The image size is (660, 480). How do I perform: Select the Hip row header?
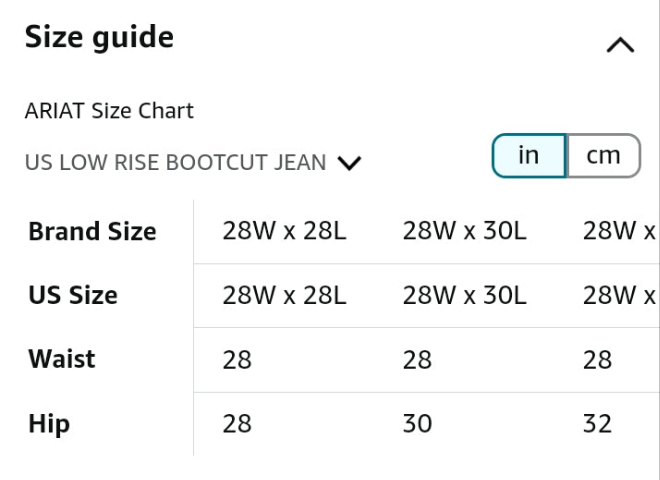pyautogui.click(x=49, y=424)
